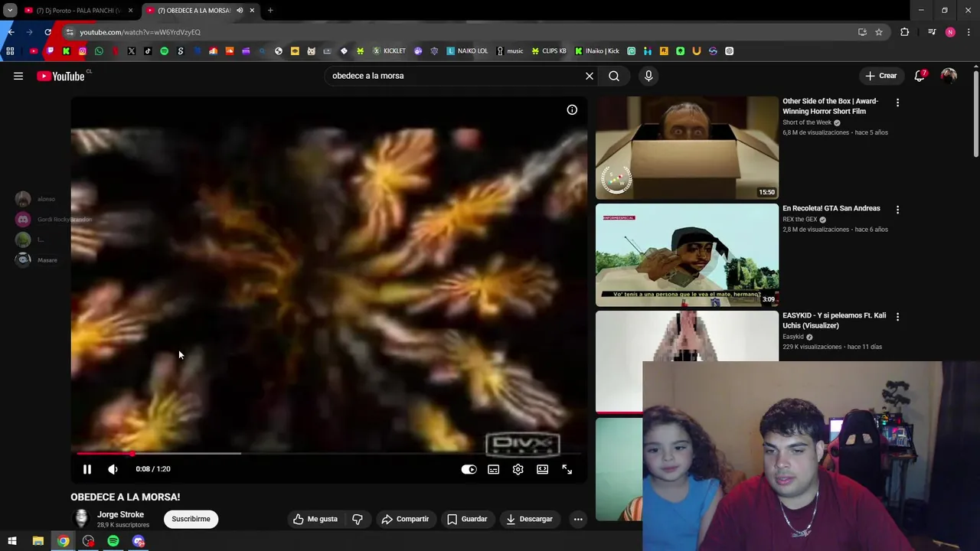Open the media control icon in the toolbar
The height and width of the screenshot is (551, 980).
point(932,32)
